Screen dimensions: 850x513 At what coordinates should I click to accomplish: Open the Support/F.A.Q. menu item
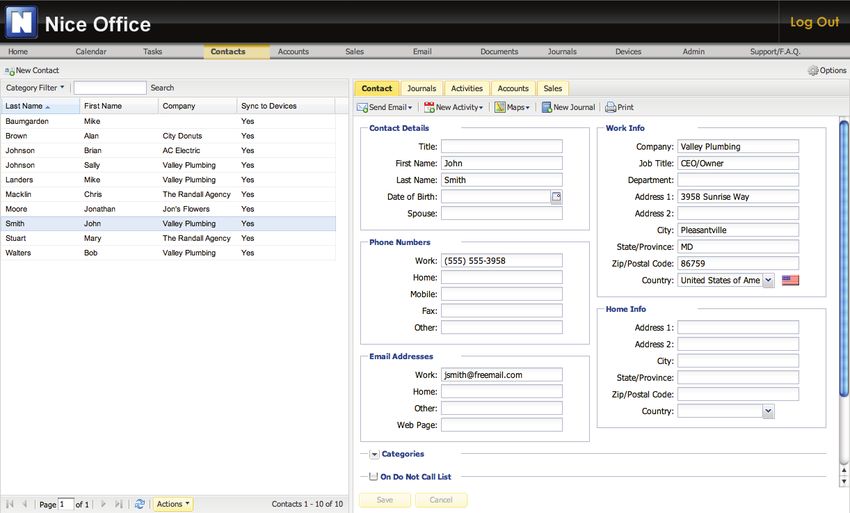tap(775, 52)
